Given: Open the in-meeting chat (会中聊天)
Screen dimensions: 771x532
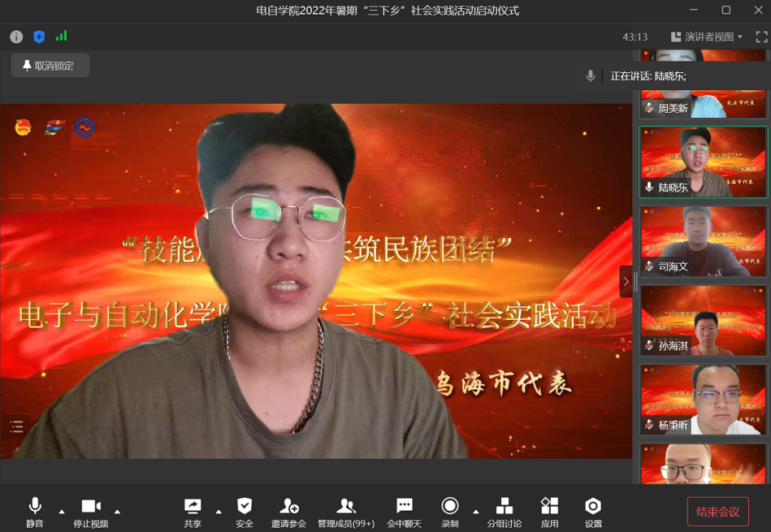Looking at the screenshot, I should (404, 513).
